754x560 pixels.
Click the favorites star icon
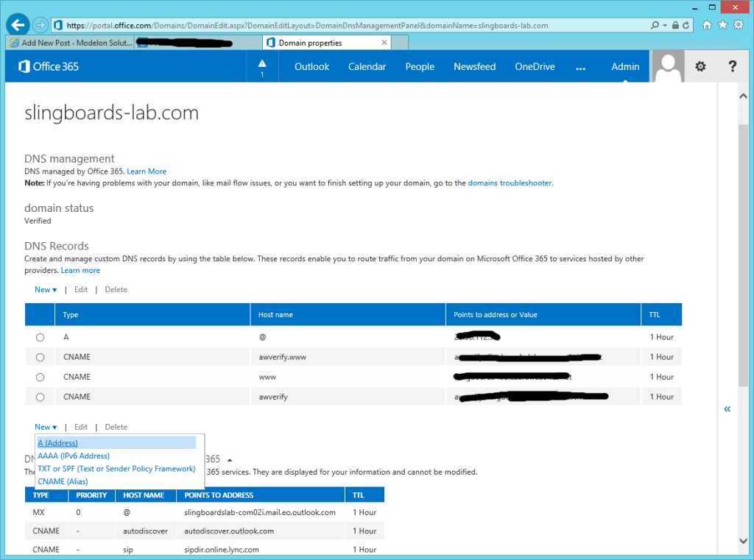tap(722, 24)
